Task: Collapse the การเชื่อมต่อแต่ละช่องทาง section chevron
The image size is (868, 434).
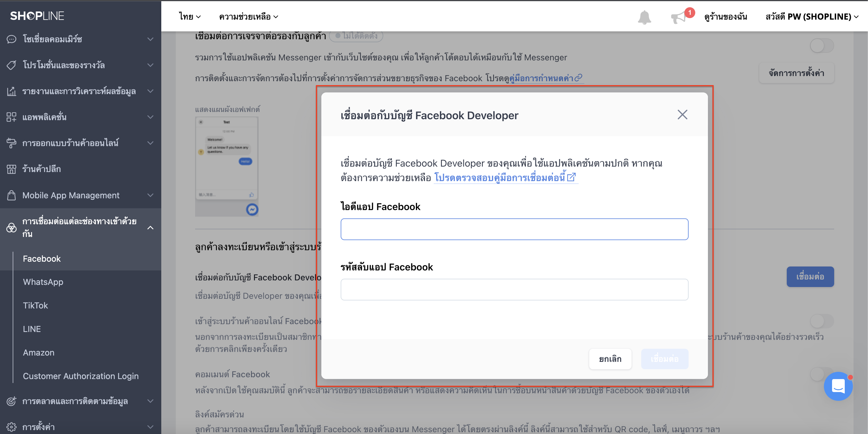Action: click(x=151, y=228)
